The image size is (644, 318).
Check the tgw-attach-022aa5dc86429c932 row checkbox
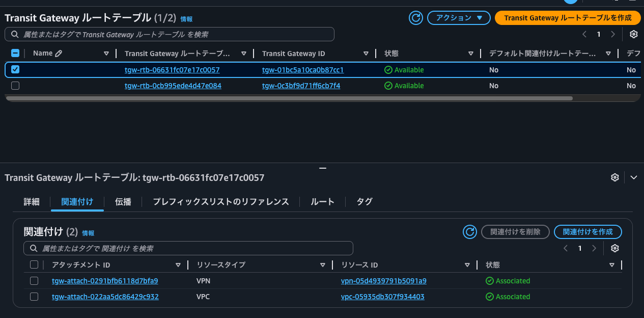click(x=34, y=297)
